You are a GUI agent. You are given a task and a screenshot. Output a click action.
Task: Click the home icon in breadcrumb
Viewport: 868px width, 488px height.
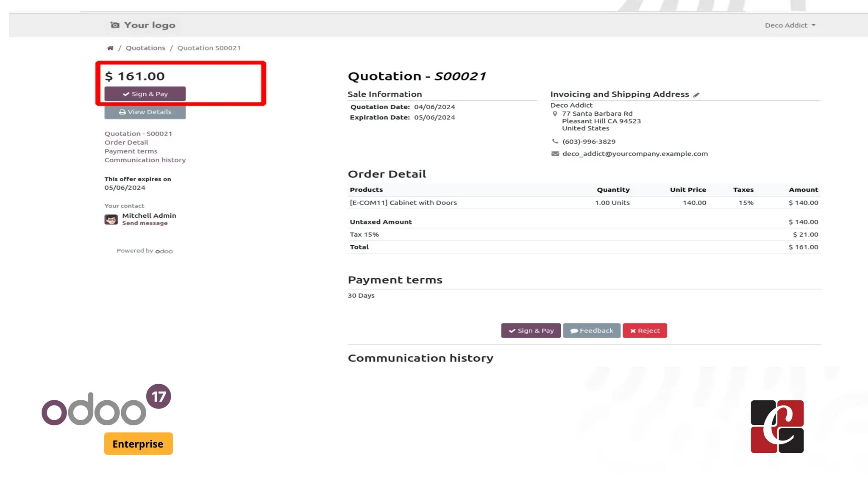[110, 48]
